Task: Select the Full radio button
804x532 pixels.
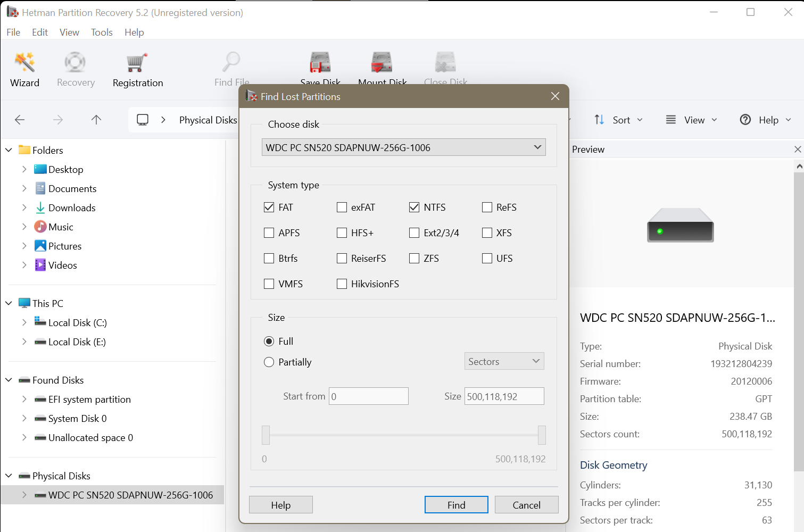Action: [x=269, y=342]
